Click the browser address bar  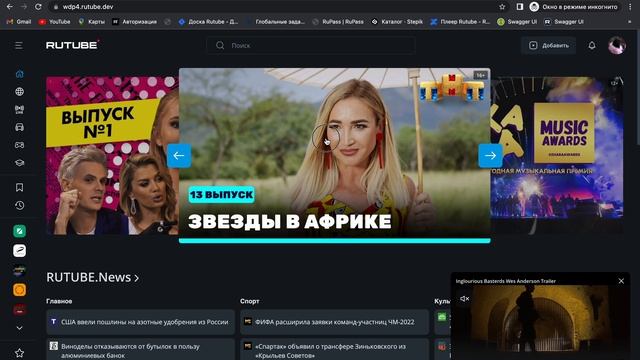tap(278, 7)
